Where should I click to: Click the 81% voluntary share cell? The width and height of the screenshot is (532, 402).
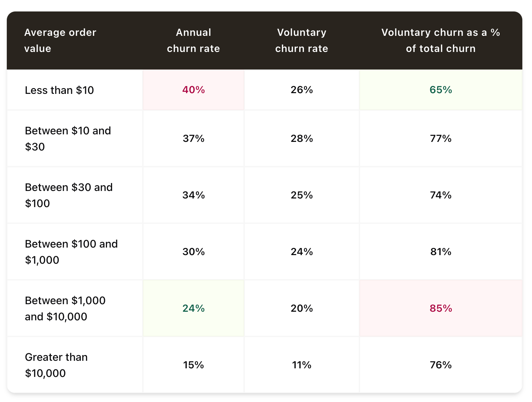coord(441,252)
